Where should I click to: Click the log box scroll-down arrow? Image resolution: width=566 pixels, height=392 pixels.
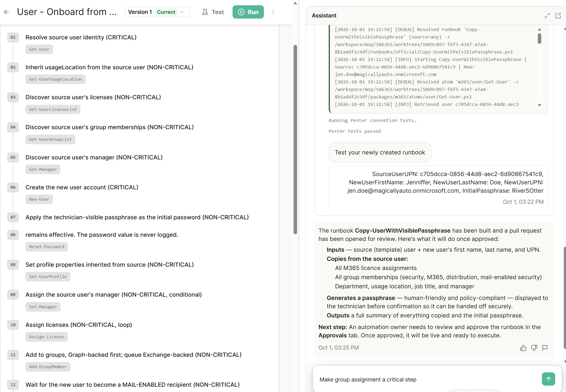tap(539, 105)
